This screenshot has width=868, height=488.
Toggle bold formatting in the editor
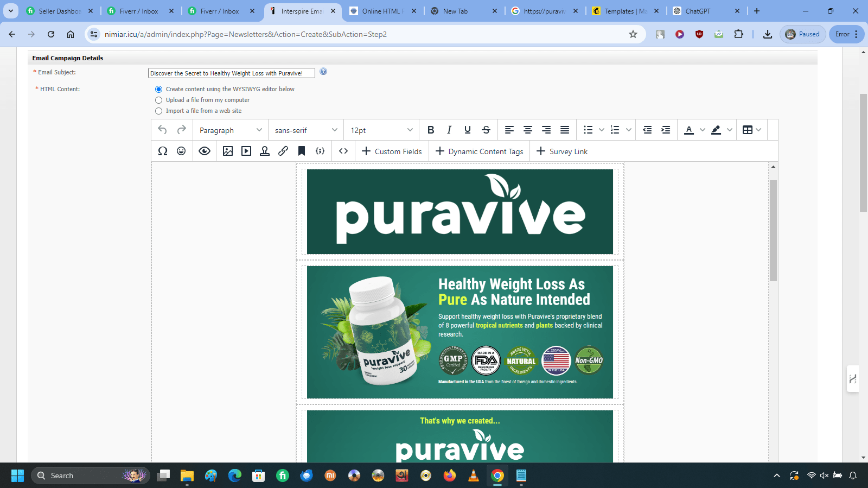point(431,130)
